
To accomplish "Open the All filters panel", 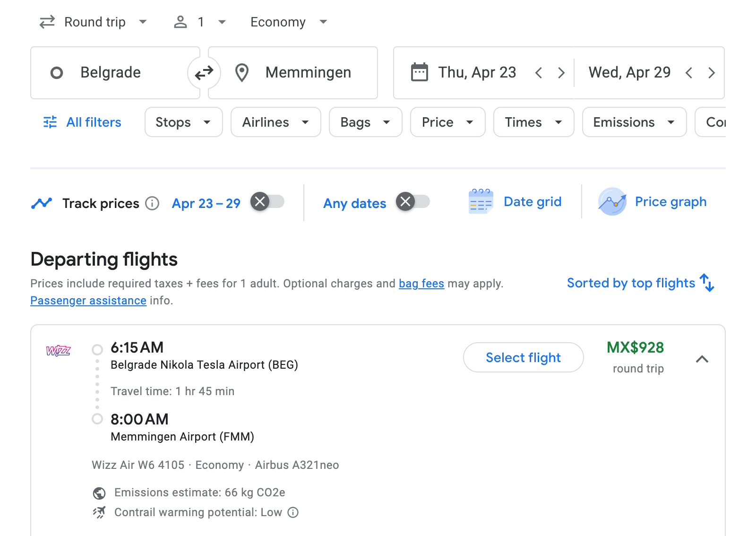I will pos(81,122).
